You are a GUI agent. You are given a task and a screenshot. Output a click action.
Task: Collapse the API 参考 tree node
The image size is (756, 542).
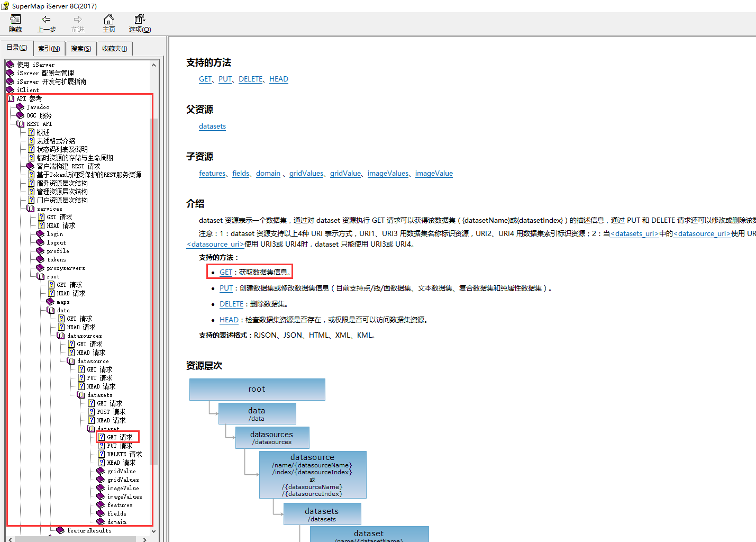click(x=11, y=98)
